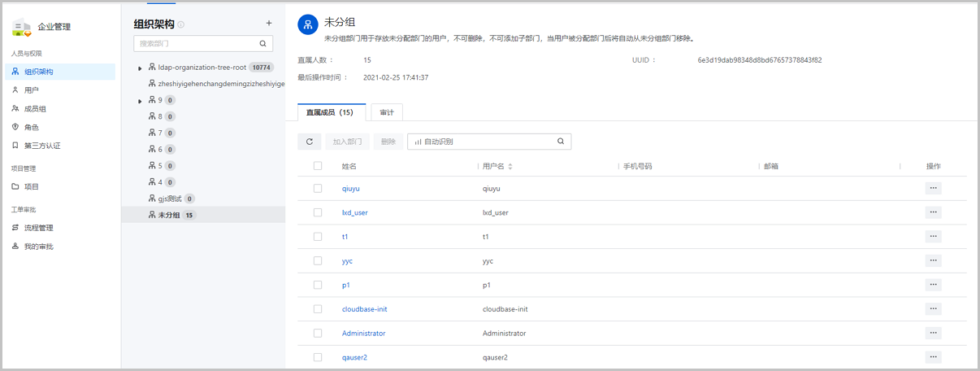Click the search magnifier in the department search box

click(x=262, y=44)
